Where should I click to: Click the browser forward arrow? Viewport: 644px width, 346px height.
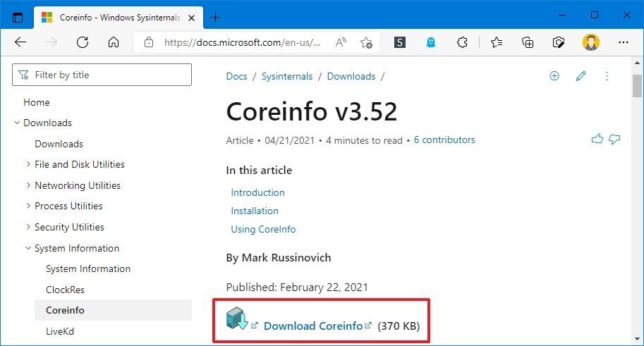click(51, 42)
